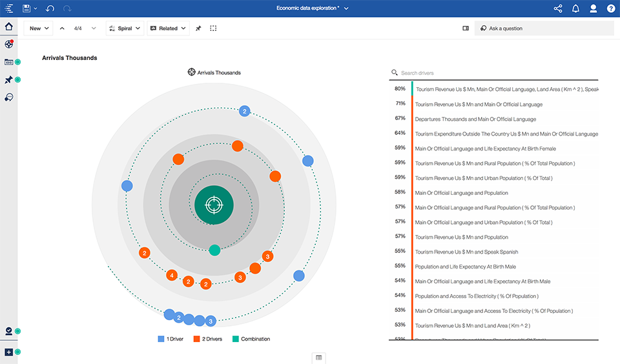Viewport: 620px width, 364px height.
Task: Open the navigation menu icon
Action: click(x=8, y=8)
